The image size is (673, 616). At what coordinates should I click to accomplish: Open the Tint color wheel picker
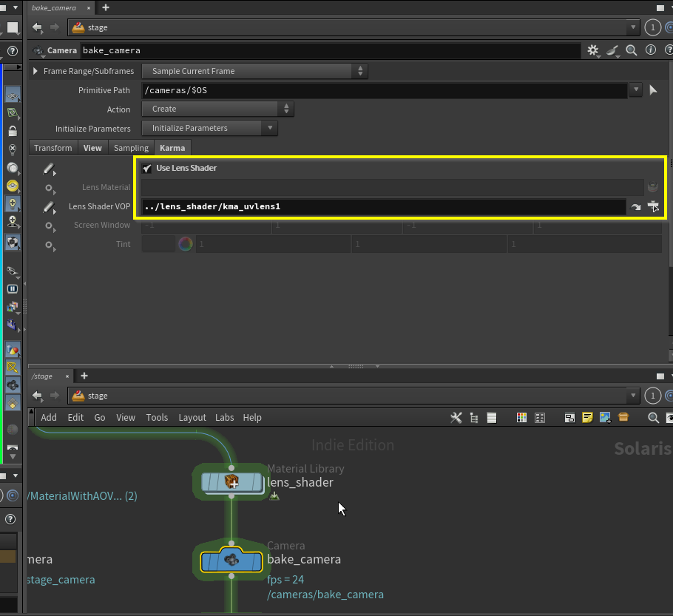(x=186, y=244)
